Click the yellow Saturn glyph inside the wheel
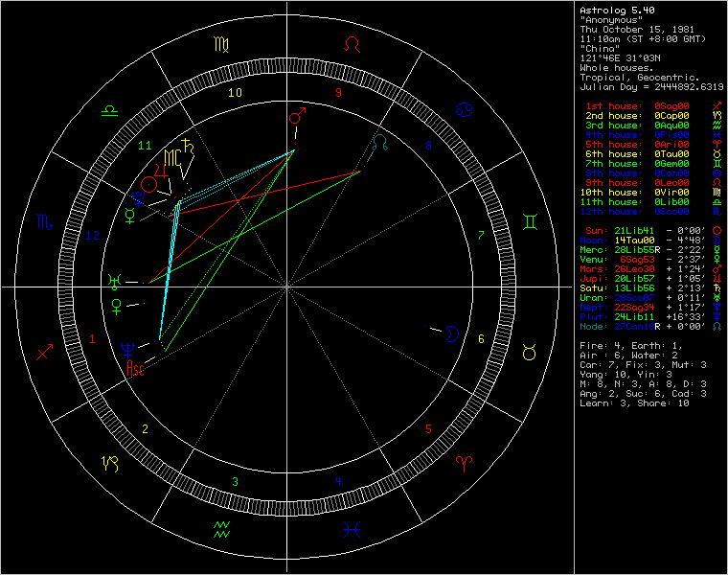This screenshot has width=728, height=575. [188, 146]
